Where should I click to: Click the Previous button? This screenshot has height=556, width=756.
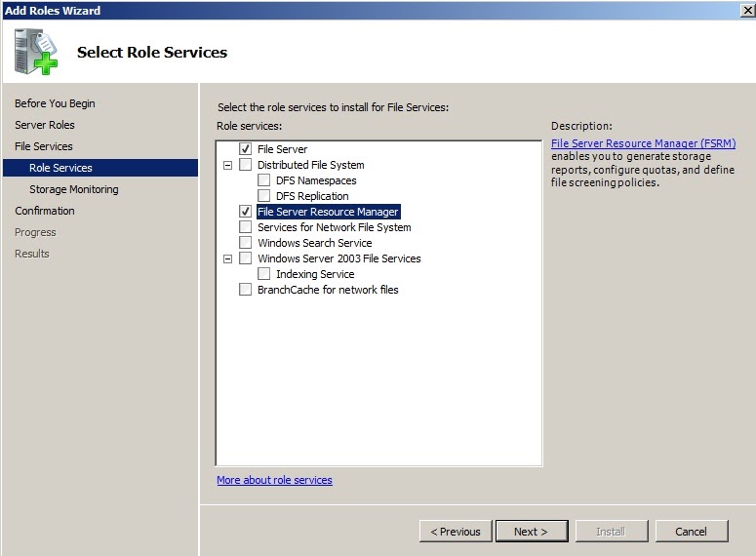(456, 532)
